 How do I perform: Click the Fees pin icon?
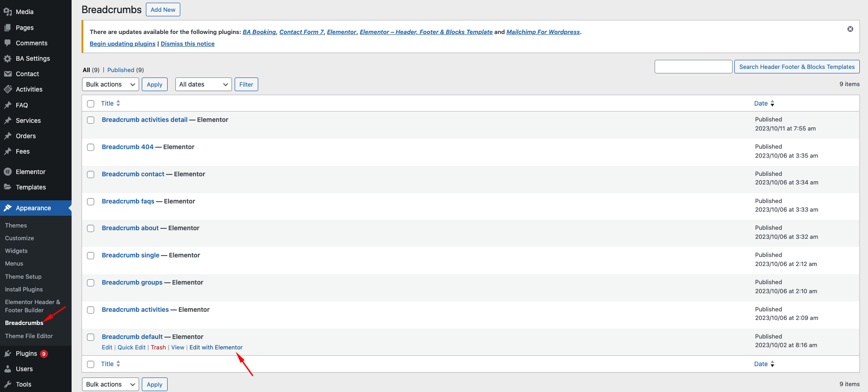point(8,151)
